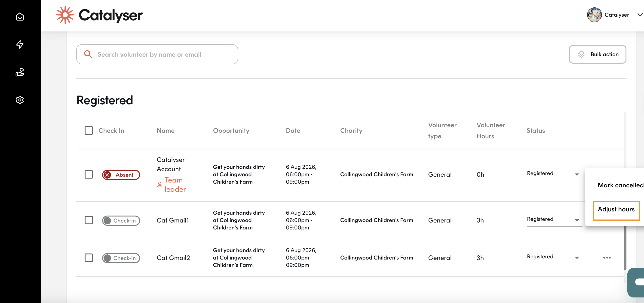Click Cat Gmail2's Collingwood Children's Farm charity
Image resolution: width=644 pixels, height=303 pixels.
tap(377, 258)
